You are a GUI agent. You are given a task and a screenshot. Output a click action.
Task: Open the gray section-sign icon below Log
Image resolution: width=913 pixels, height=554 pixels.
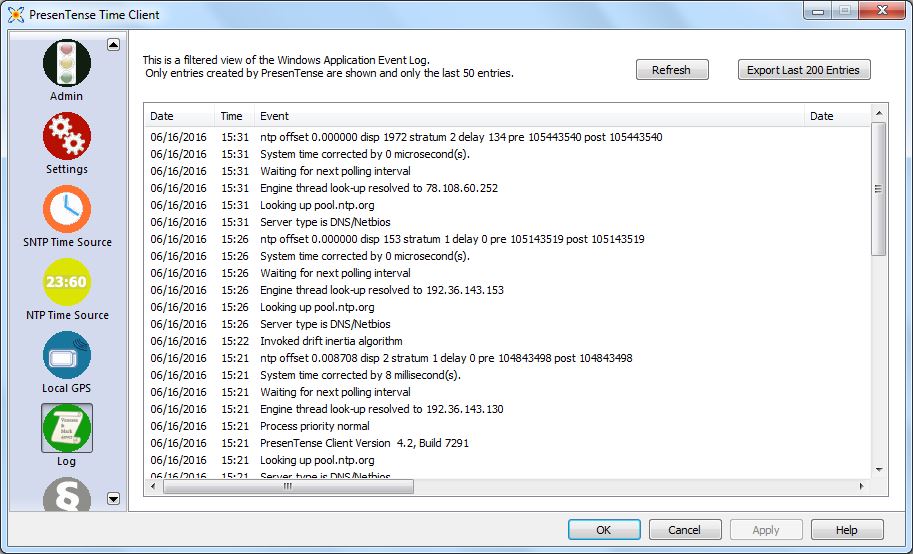[x=67, y=495]
